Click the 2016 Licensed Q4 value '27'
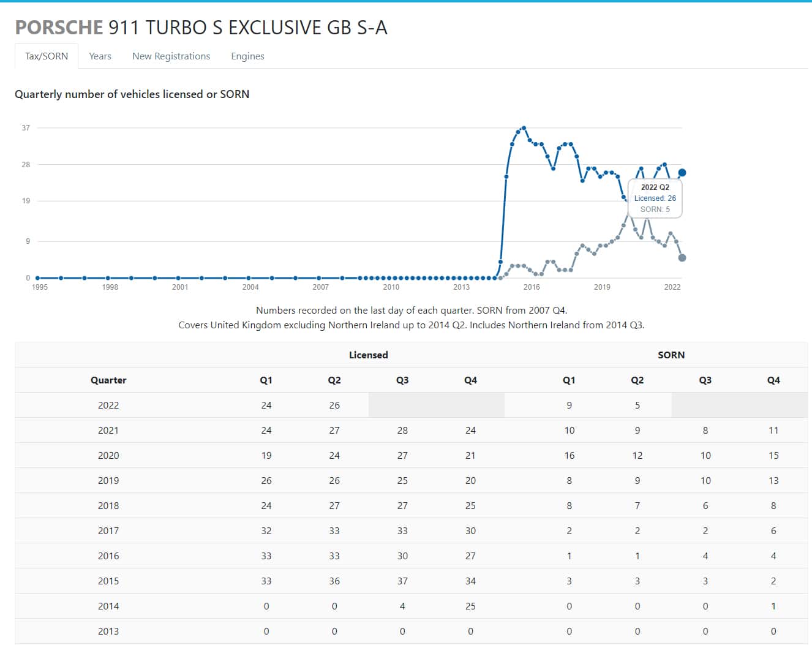 click(470, 556)
